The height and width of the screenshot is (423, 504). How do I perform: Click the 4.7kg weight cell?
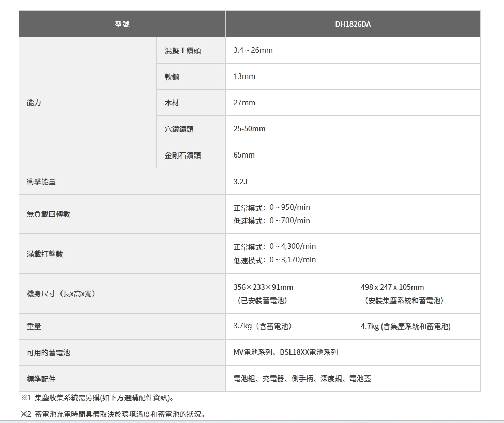405,326
